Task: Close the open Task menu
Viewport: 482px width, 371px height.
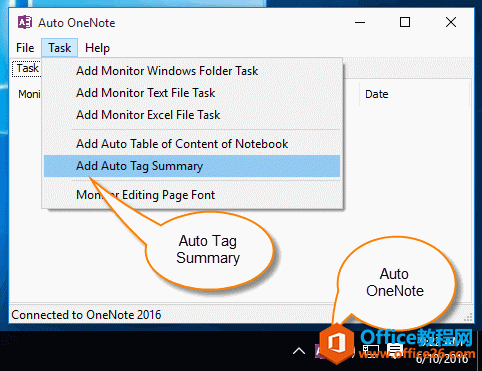Action: tap(60, 48)
